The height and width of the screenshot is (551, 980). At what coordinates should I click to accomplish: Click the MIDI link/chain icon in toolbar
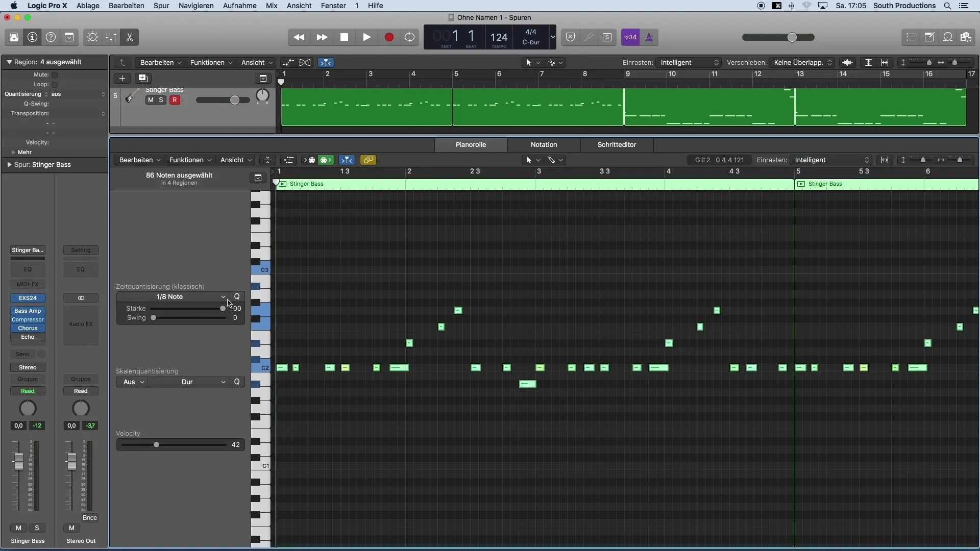pos(368,160)
